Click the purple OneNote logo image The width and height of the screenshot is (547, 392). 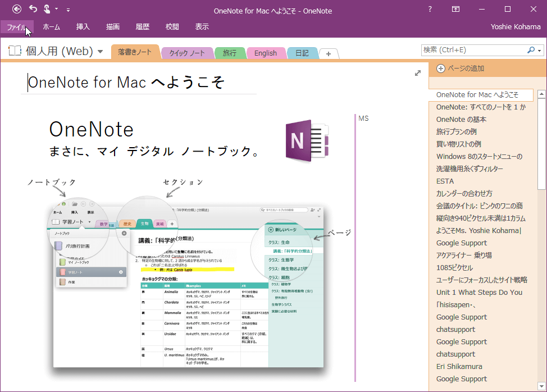[x=307, y=140]
